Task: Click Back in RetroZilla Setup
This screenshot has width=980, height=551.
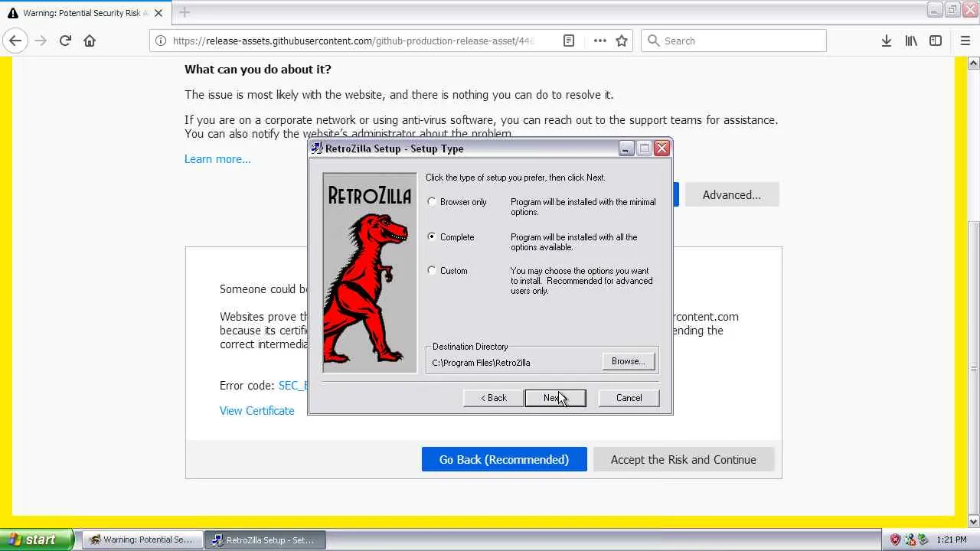Action: pos(494,398)
